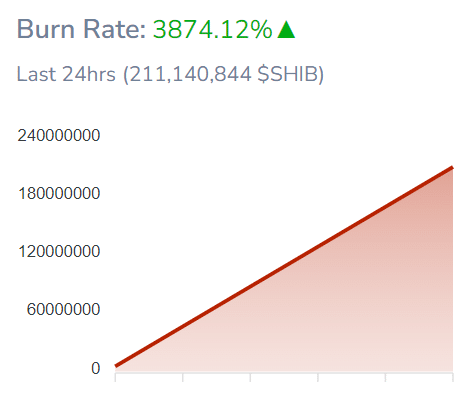Click the fifth x-axis tick mark

click(x=386, y=377)
